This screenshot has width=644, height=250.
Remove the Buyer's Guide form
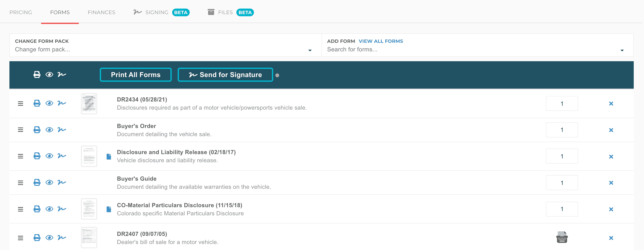[611, 183]
